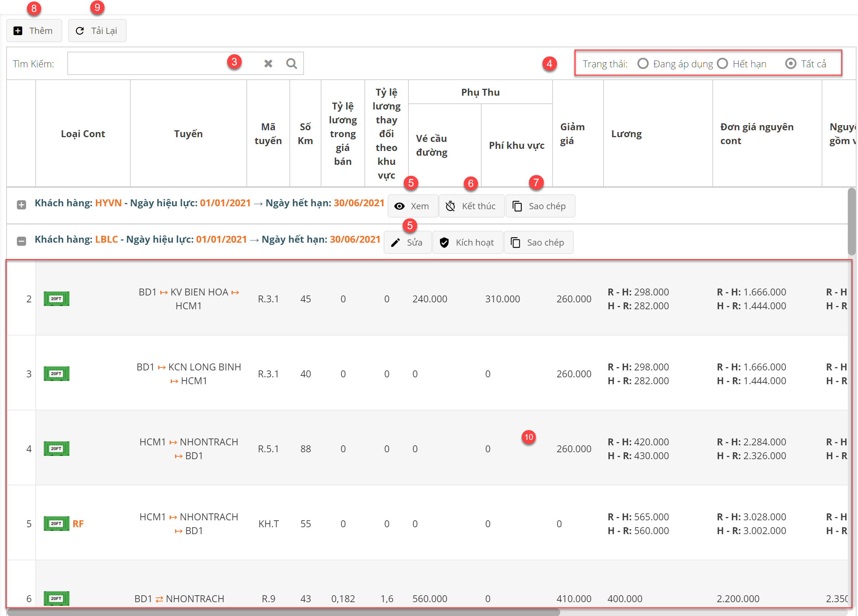
Task: Click the Loại Cont column header
Action: (83, 134)
